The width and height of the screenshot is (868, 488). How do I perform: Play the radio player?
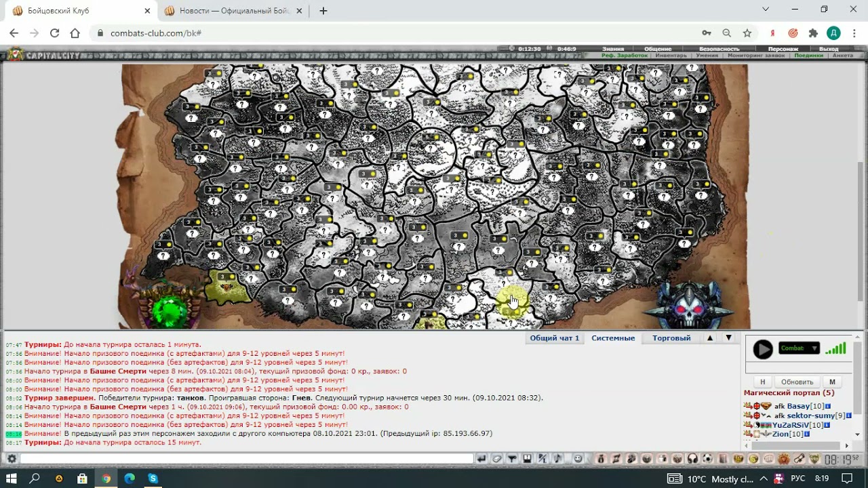(x=763, y=349)
